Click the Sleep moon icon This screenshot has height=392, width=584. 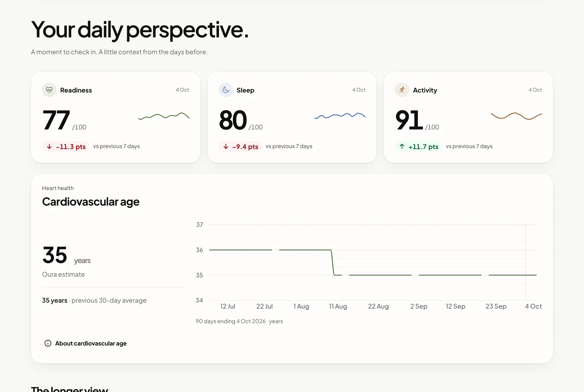tap(226, 90)
